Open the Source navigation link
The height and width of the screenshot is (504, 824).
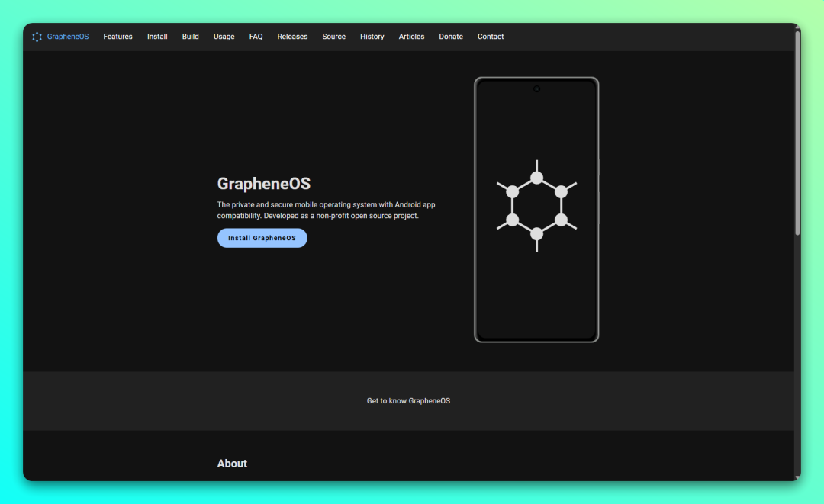pos(333,37)
